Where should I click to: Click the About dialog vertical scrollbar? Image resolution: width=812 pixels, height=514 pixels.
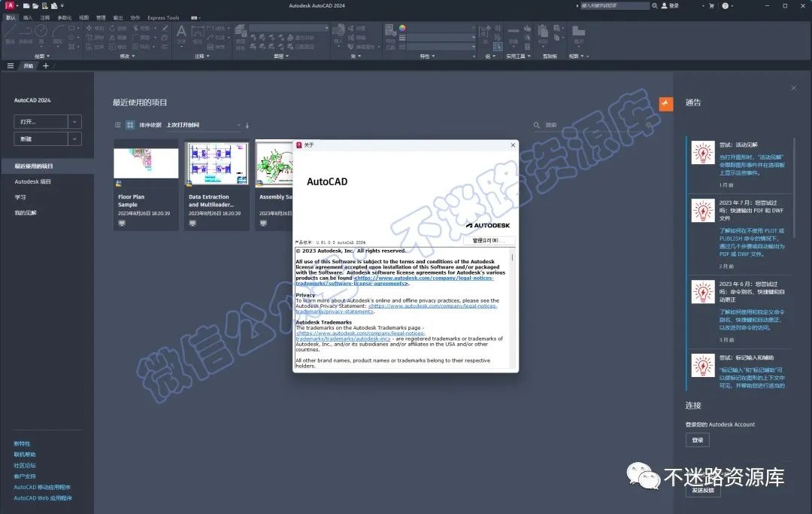click(x=512, y=307)
